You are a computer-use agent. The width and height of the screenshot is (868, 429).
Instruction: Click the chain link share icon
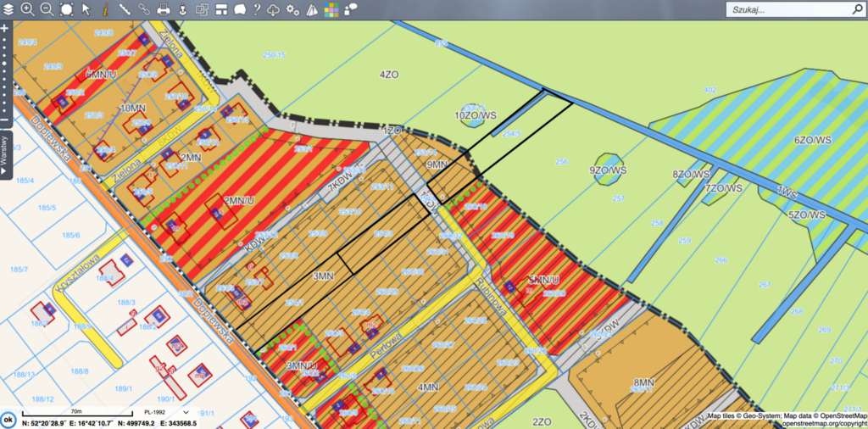(x=144, y=9)
